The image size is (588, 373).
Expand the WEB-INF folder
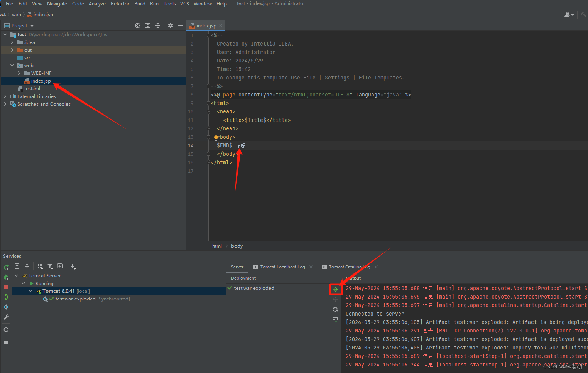(x=19, y=73)
